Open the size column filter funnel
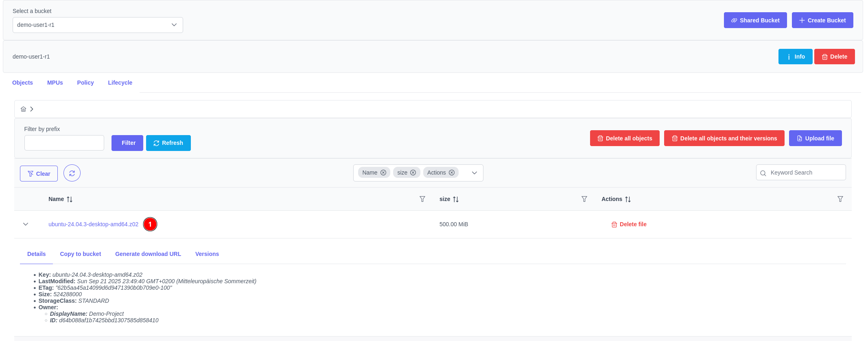 (584, 199)
